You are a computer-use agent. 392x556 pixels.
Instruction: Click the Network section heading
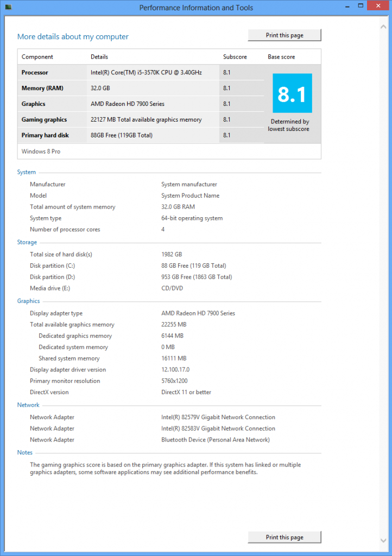28,405
